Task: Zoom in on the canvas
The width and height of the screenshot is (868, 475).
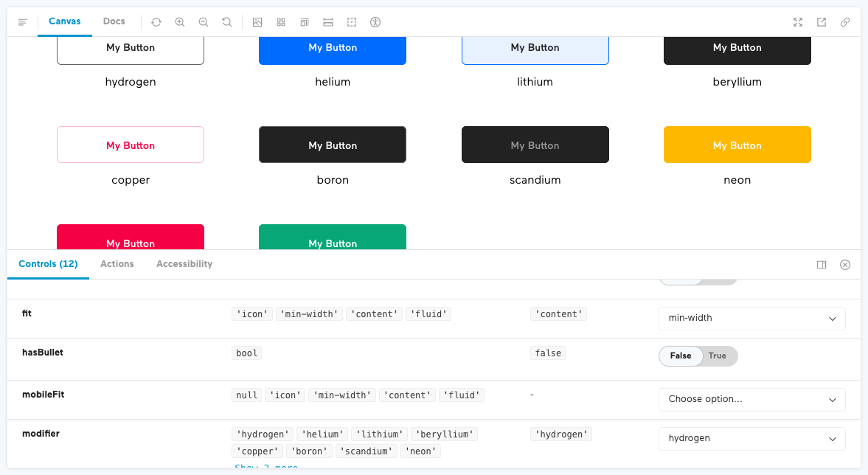Action: [180, 22]
